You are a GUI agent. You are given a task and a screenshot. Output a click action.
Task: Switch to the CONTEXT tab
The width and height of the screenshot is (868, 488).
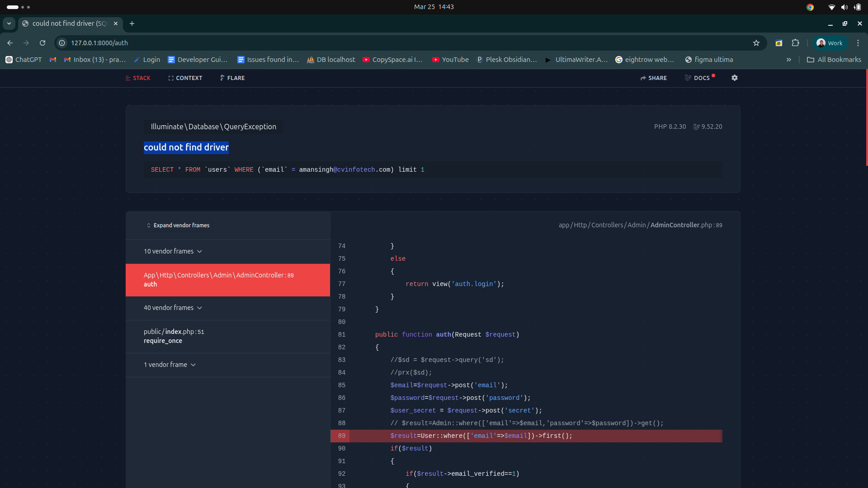click(185, 78)
